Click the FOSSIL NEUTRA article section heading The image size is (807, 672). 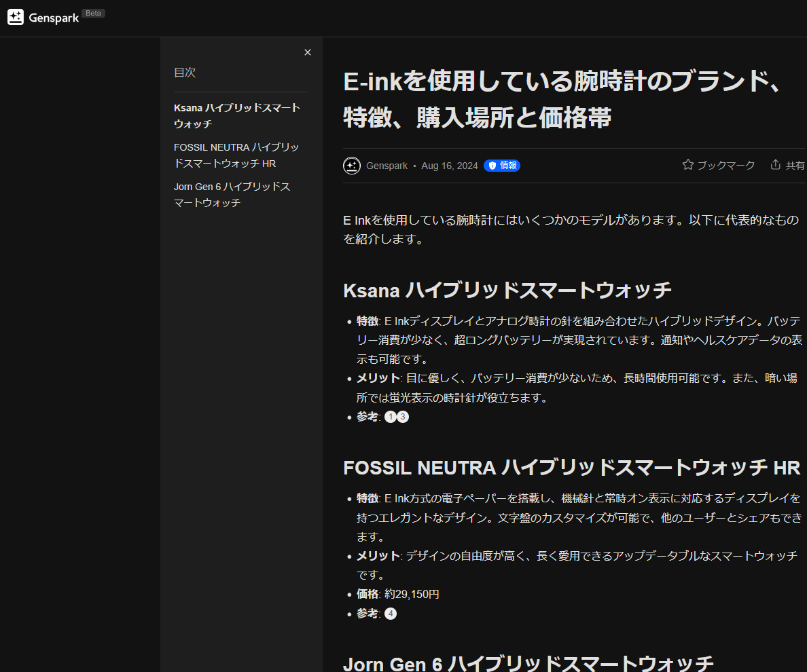571,468
